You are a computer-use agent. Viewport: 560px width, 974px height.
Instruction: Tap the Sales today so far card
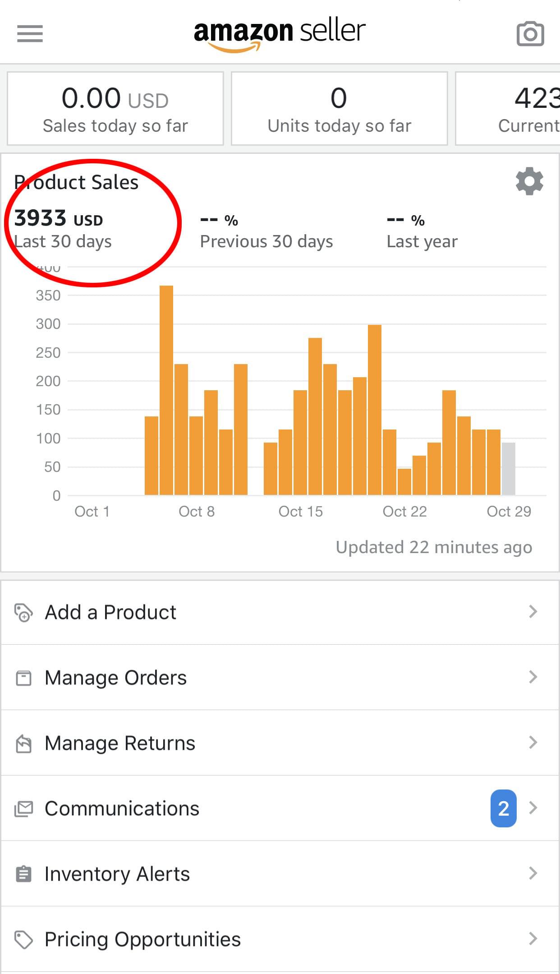click(115, 109)
